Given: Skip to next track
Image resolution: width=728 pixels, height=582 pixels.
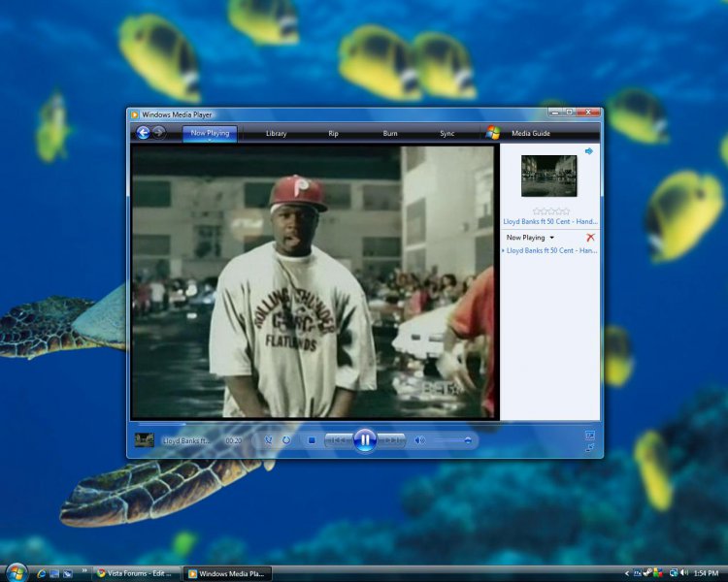Looking at the screenshot, I should 391,440.
